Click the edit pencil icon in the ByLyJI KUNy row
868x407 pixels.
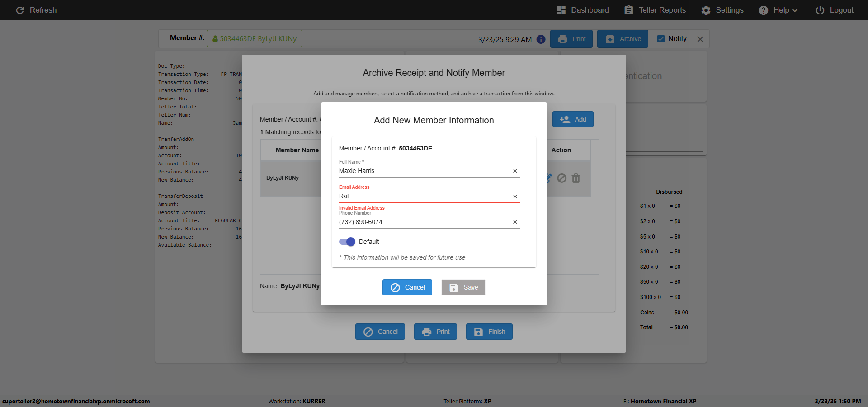pos(549,178)
